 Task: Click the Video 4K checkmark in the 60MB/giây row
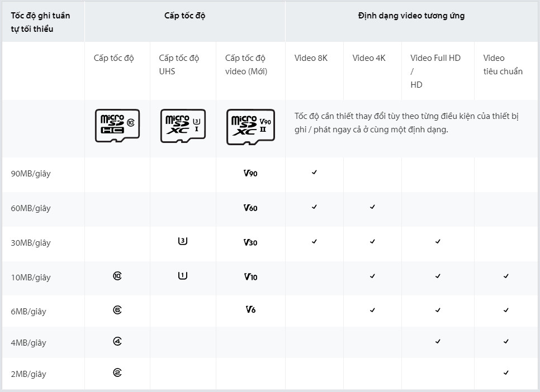372,207
